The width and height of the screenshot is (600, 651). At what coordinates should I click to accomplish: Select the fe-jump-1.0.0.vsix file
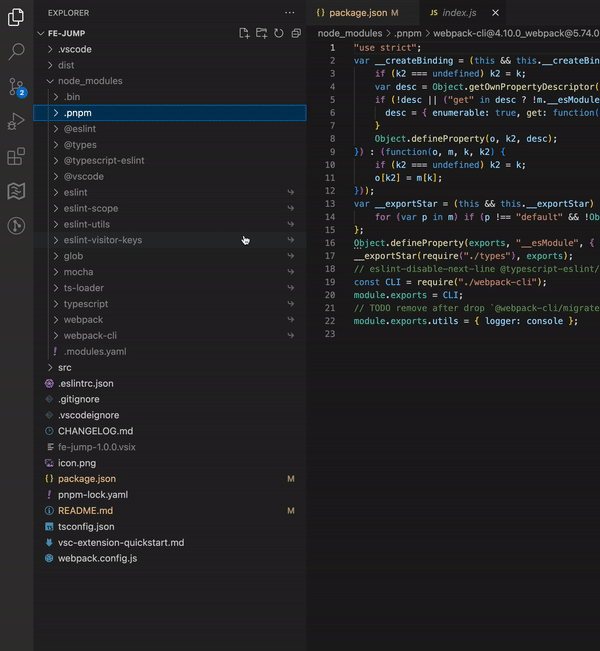coord(170,447)
